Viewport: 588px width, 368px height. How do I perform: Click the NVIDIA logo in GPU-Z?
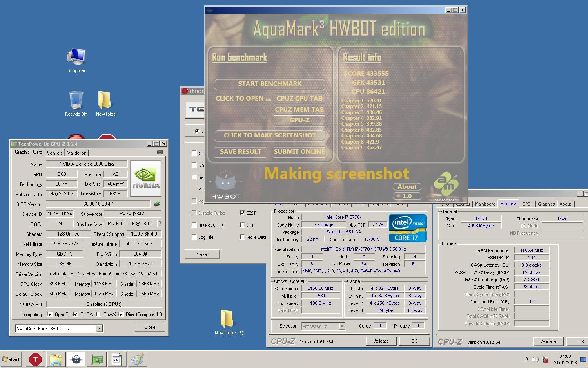pos(146,178)
